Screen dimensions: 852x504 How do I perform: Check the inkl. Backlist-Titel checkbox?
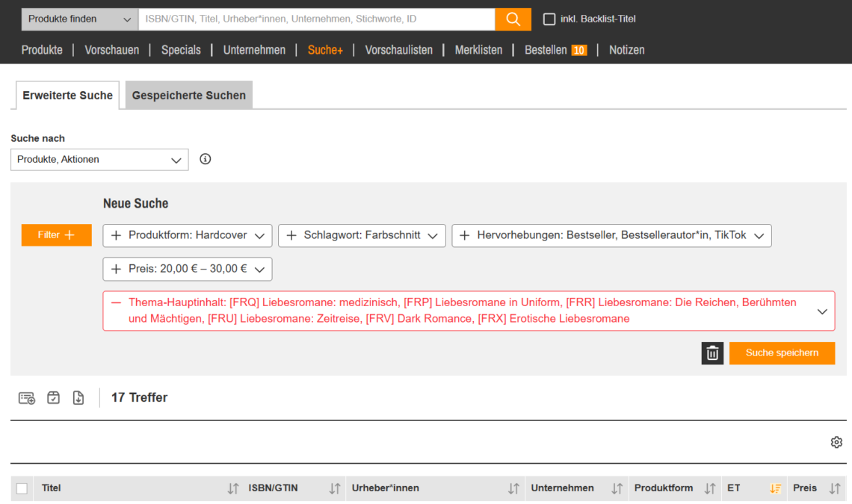pos(549,19)
